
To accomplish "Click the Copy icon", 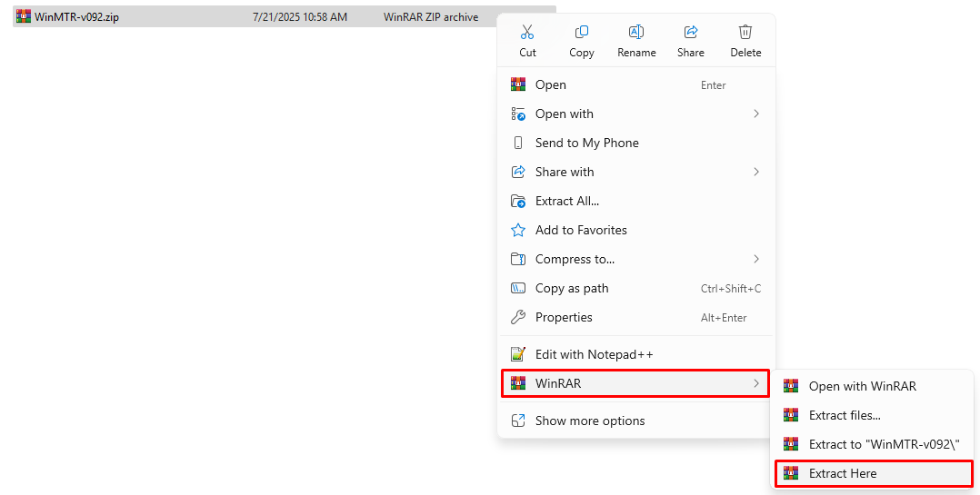I will click(582, 33).
